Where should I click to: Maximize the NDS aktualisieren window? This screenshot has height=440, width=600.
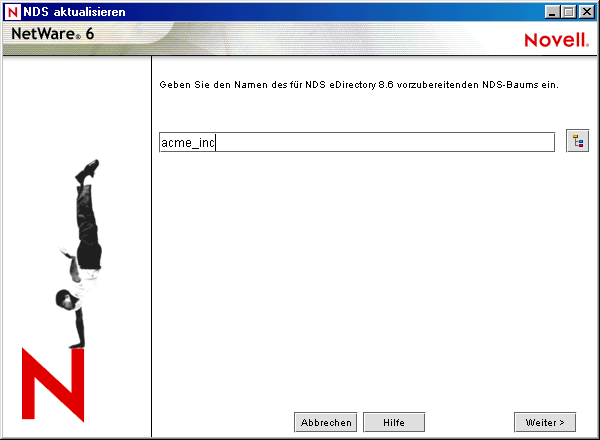[x=569, y=12]
